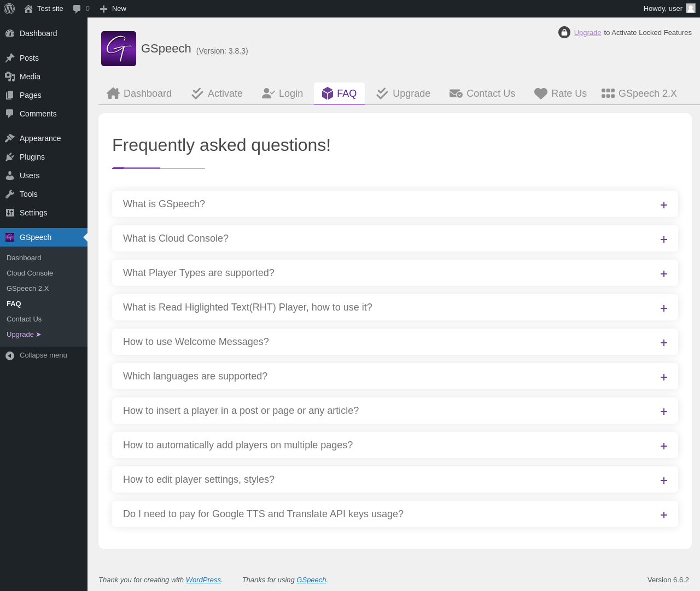Click the Dashboard gauge icon in sidebar

(10, 33)
